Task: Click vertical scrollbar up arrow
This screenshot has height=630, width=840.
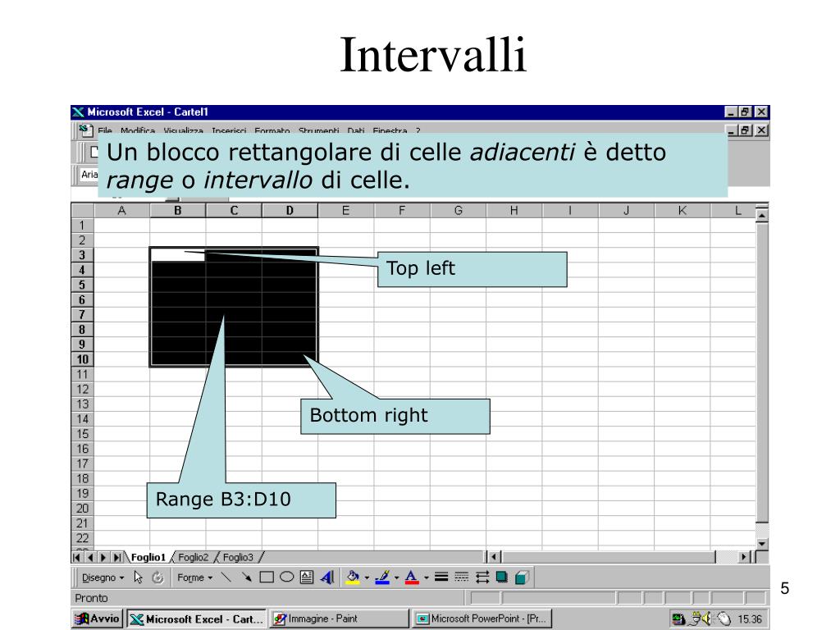Action: point(762,216)
